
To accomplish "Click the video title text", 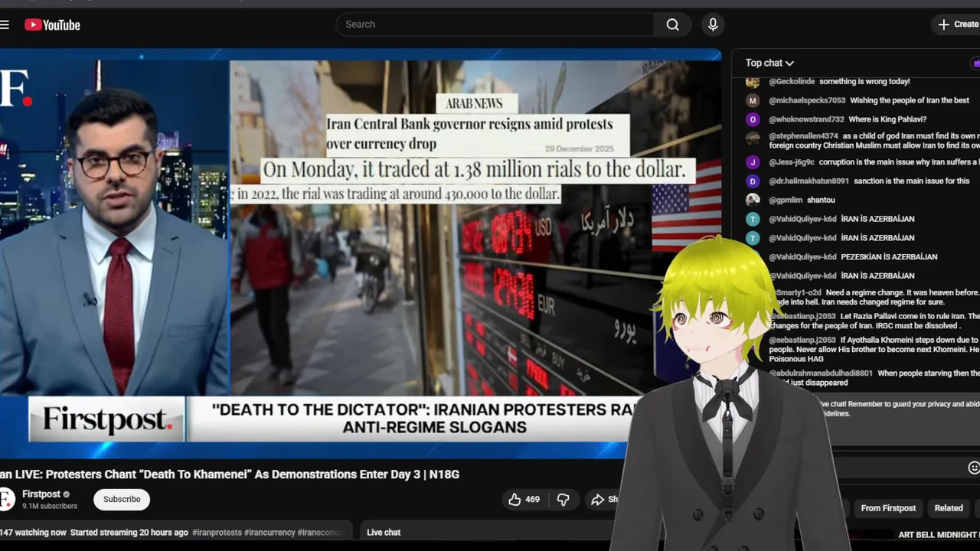I will 230,474.
